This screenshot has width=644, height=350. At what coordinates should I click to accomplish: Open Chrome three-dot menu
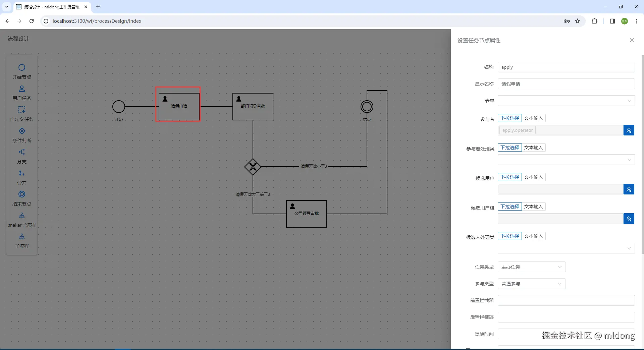point(636,21)
